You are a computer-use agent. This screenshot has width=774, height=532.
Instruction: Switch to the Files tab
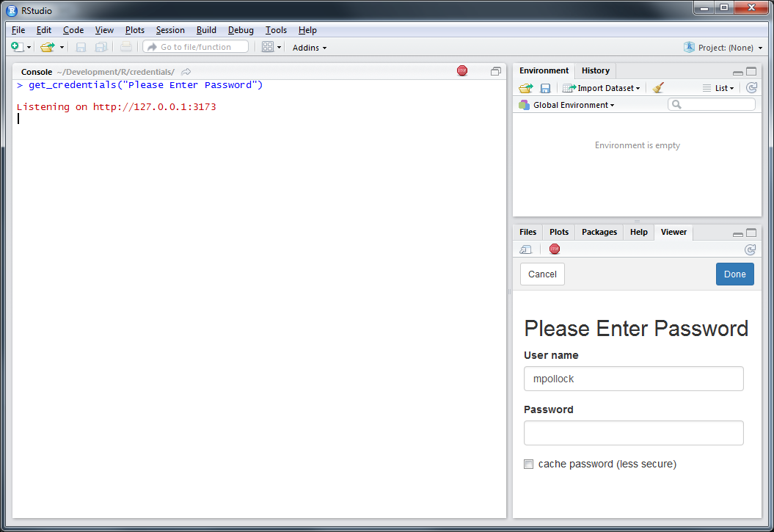tap(527, 232)
